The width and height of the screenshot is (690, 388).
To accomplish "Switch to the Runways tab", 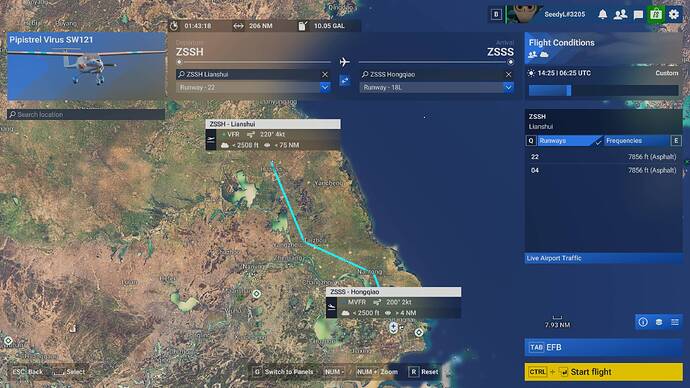I will 569,141.
